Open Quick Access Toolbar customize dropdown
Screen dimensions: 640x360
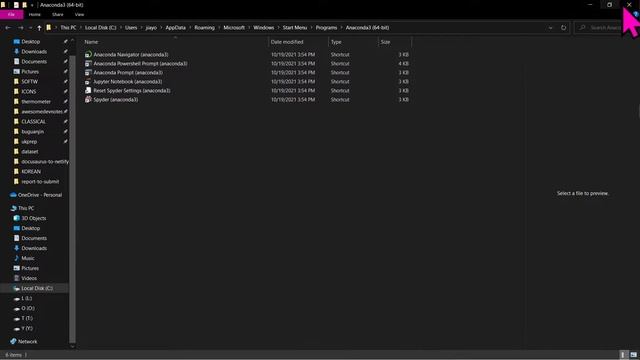coord(32,5)
